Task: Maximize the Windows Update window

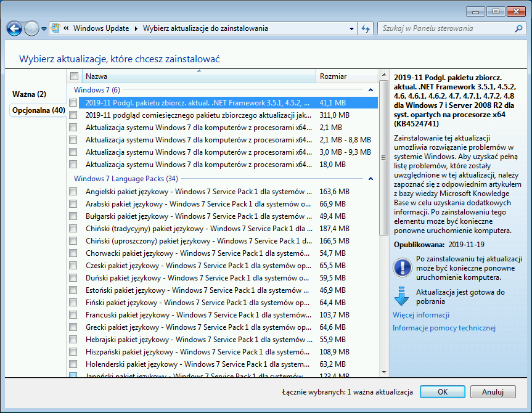Action: [x=496, y=12]
